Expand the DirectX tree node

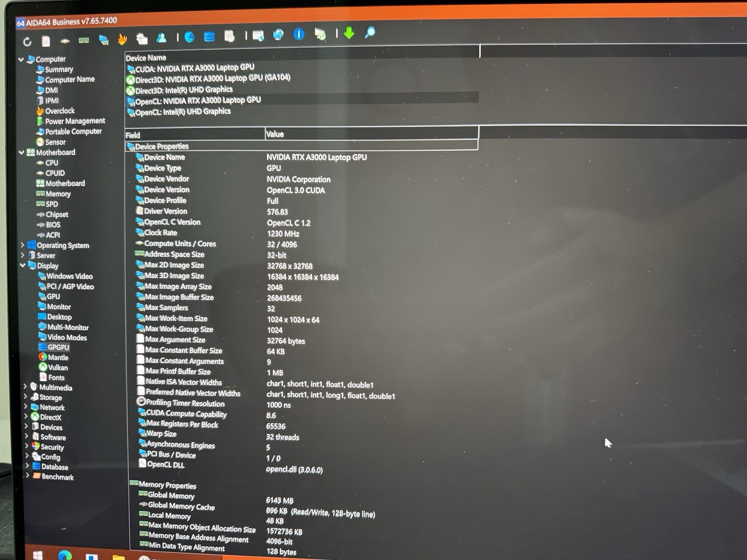pyautogui.click(x=26, y=416)
